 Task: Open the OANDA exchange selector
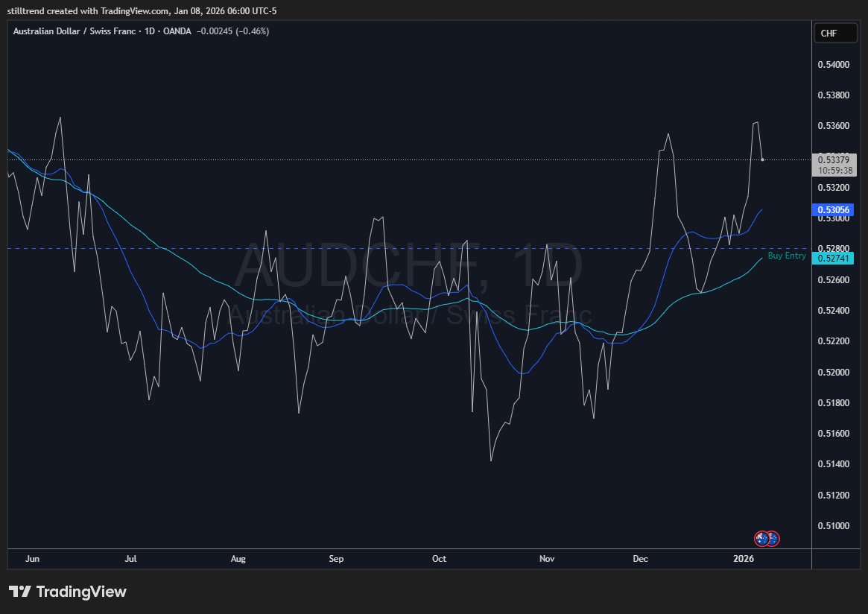[x=177, y=31]
